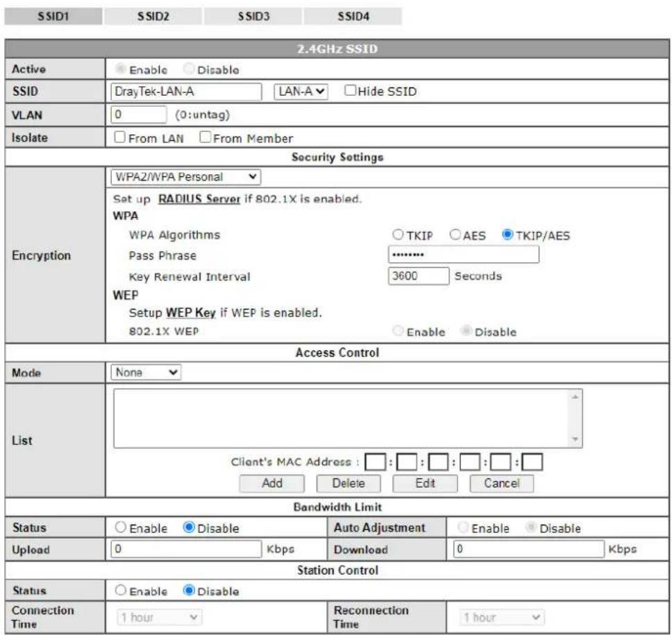672x635 pixels.
Task: Click the SSID name field DrayTek-LAN-A
Action: coord(186,92)
